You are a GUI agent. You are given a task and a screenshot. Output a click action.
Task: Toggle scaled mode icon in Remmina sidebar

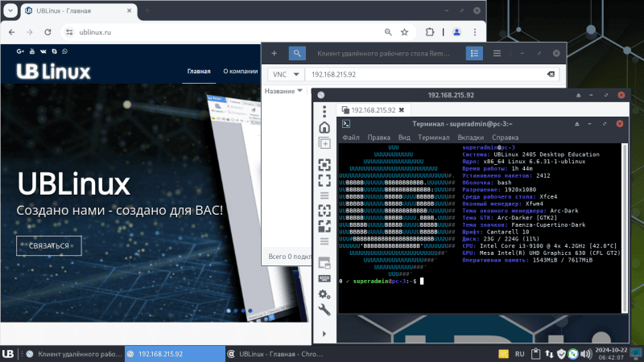click(324, 226)
